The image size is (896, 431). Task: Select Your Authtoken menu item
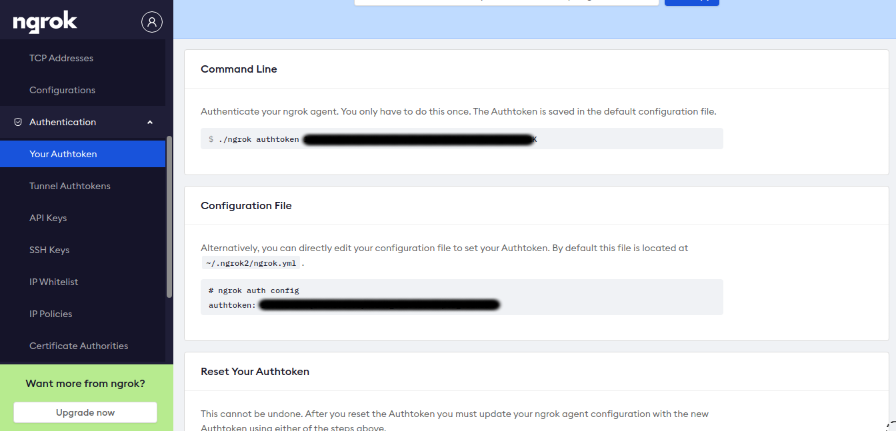(82, 154)
